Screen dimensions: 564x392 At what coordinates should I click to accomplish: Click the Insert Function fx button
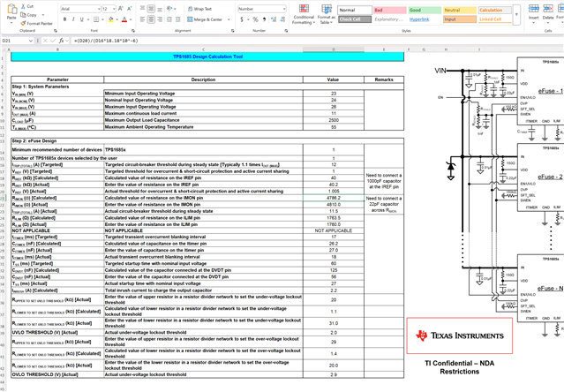pos(62,41)
